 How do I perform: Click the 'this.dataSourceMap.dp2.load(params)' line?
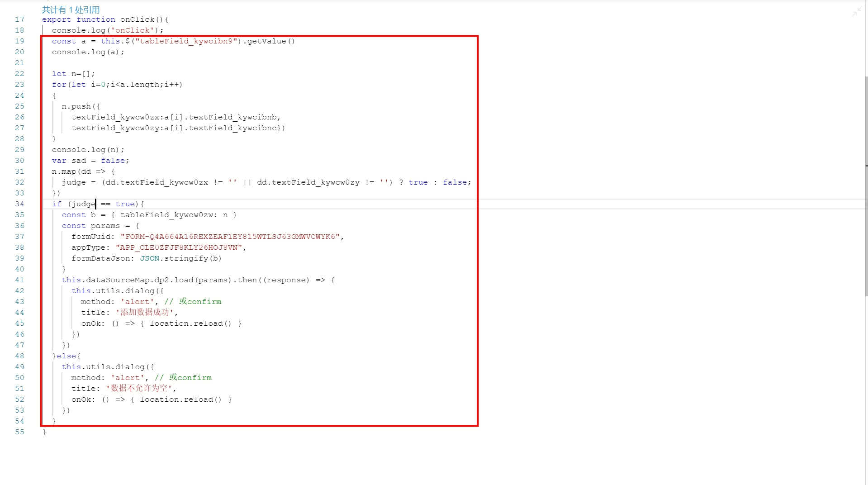(x=198, y=280)
